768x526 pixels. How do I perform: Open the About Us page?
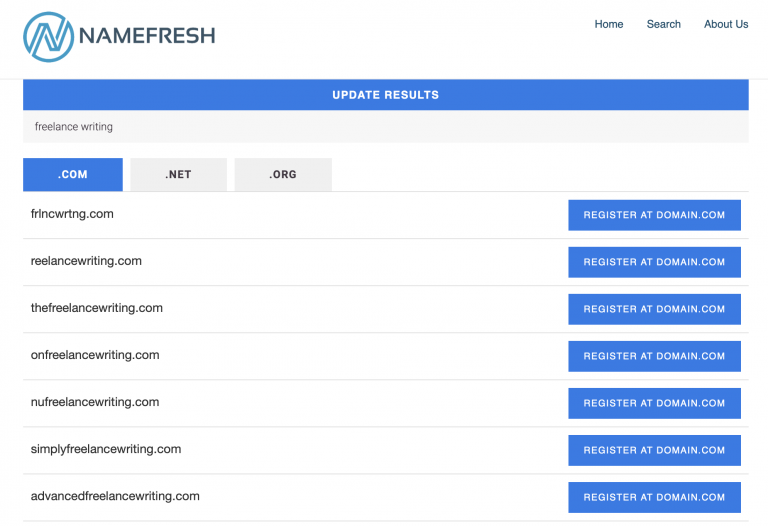tap(726, 24)
